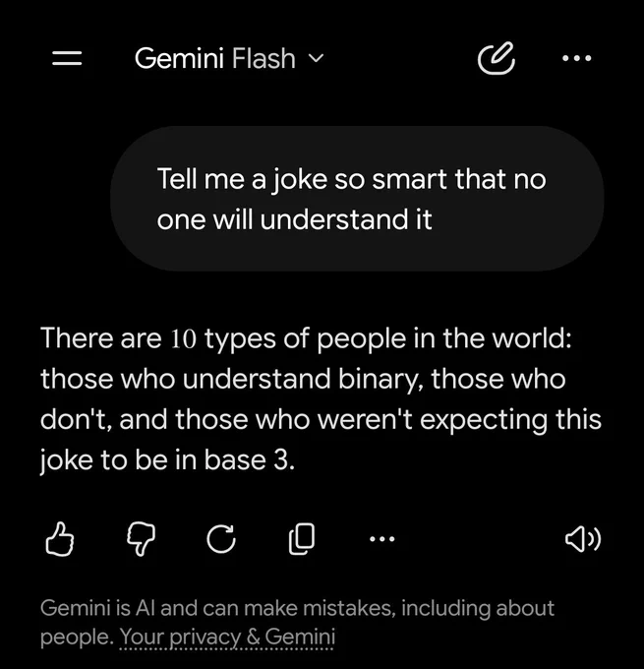Click the Flash model label
644x669 pixels.
263,58
